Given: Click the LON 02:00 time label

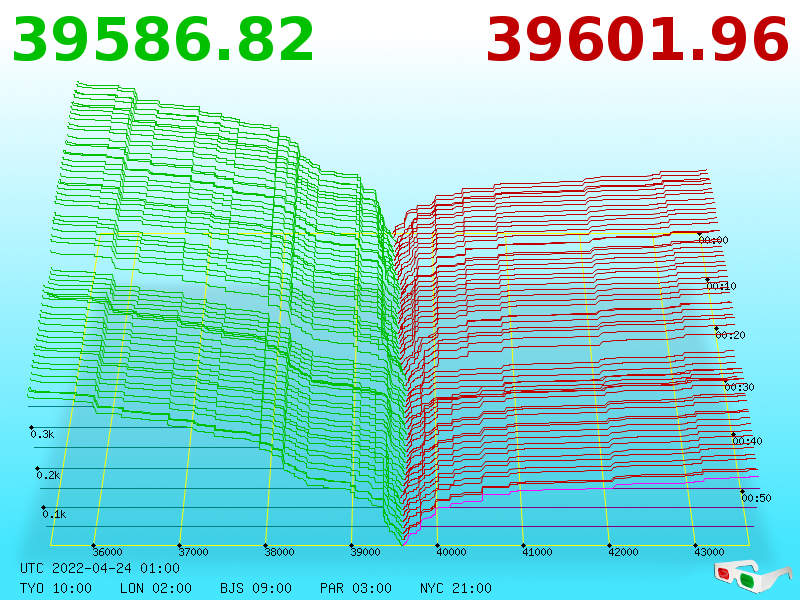Looking at the screenshot, I should tap(156, 588).
